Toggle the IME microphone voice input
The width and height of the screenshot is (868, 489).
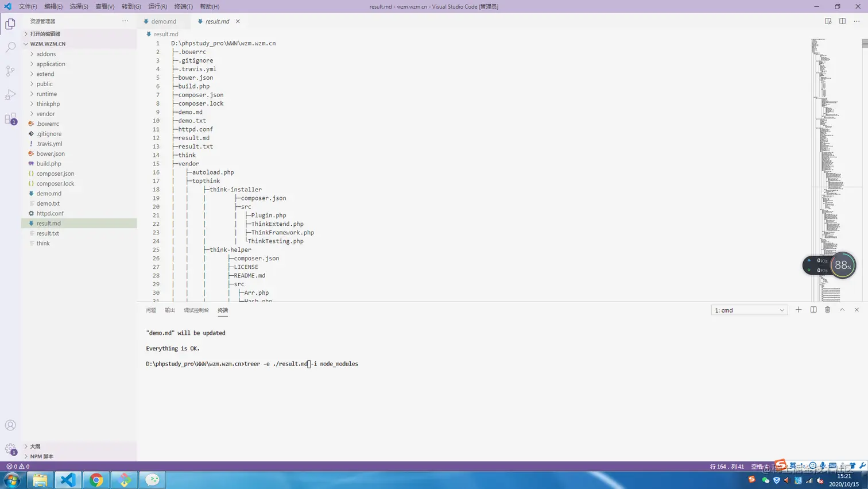click(x=823, y=466)
